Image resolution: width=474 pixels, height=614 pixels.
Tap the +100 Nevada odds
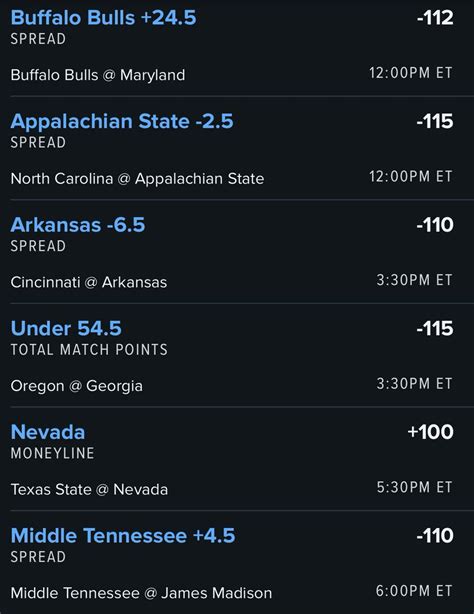(x=430, y=432)
